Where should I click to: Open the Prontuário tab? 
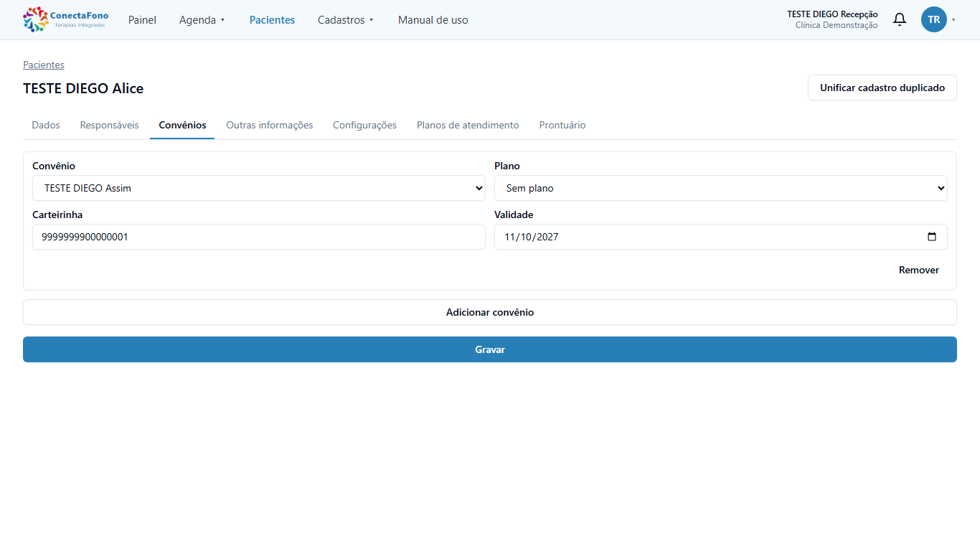(x=562, y=125)
